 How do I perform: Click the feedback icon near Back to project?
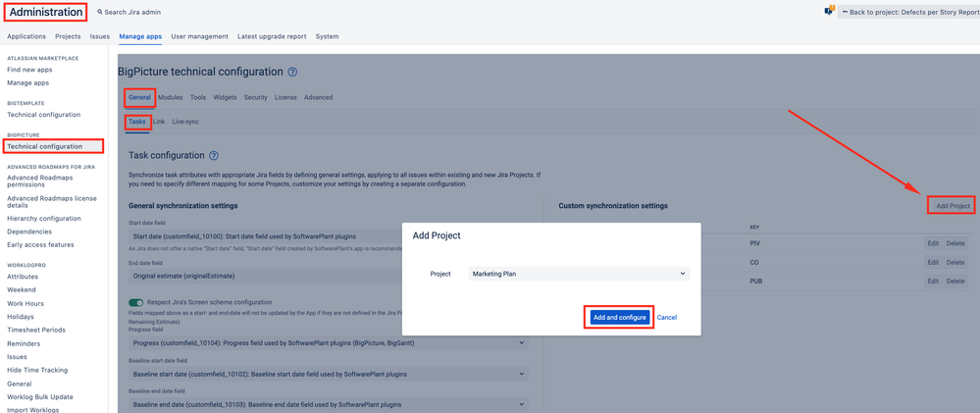click(x=830, y=11)
